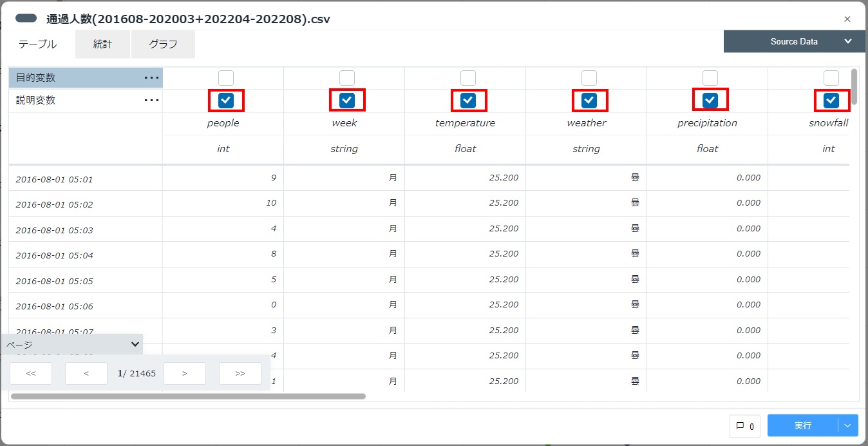
Task: Click the 目的変数 row label
Action: pyautogui.click(x=36, y=78)
